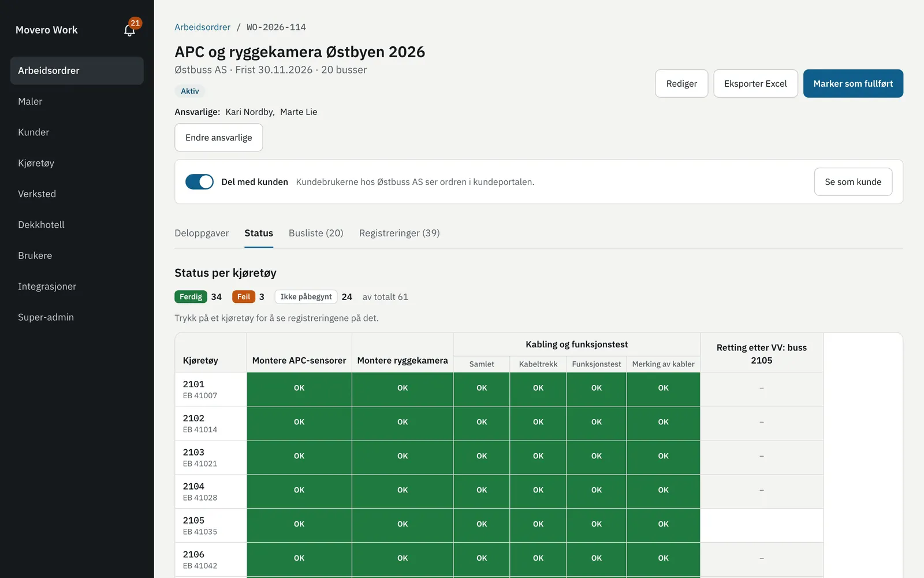Click the Arbeidsordrer breadcrumb link
This screenshot has height=578, width=924.
coord(202,27)
